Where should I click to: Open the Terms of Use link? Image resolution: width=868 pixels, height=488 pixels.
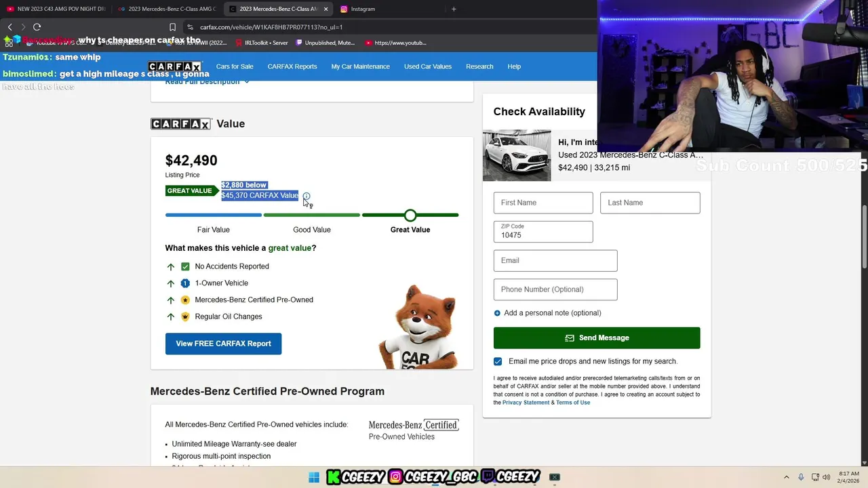pos(573,403)
